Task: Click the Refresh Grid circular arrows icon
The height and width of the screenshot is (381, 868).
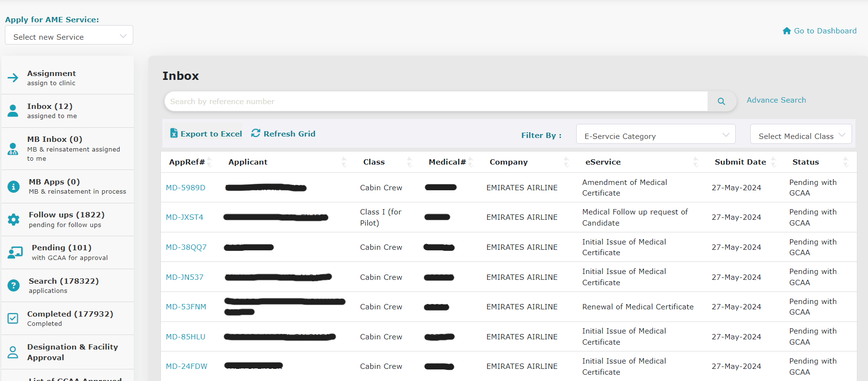Action: (x=255, y=133)
